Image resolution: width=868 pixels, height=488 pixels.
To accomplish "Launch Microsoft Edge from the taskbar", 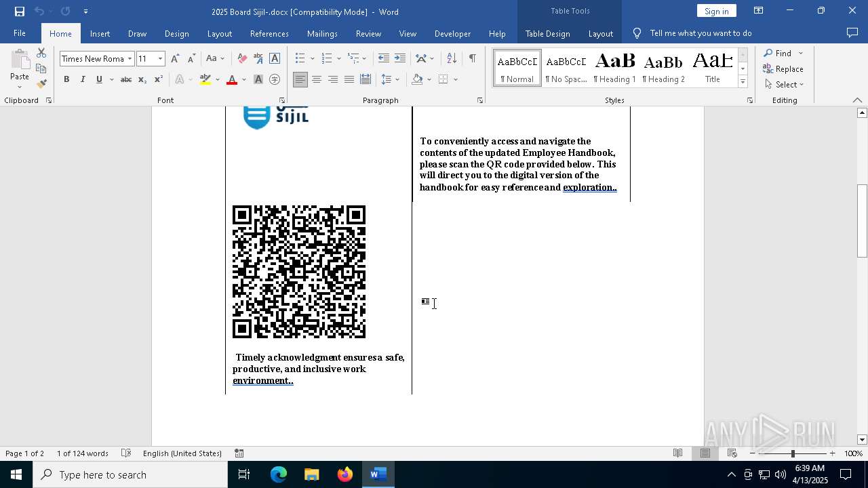I will point(279,474).
